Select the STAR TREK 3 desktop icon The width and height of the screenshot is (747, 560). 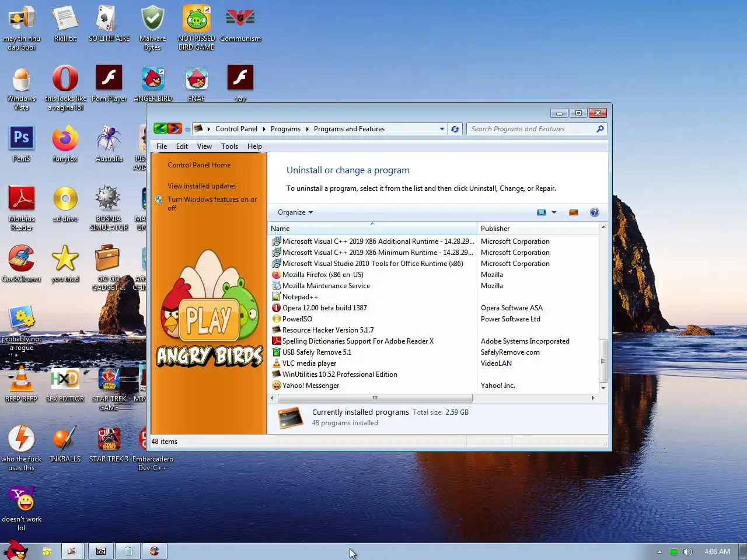tap(109, 444)
